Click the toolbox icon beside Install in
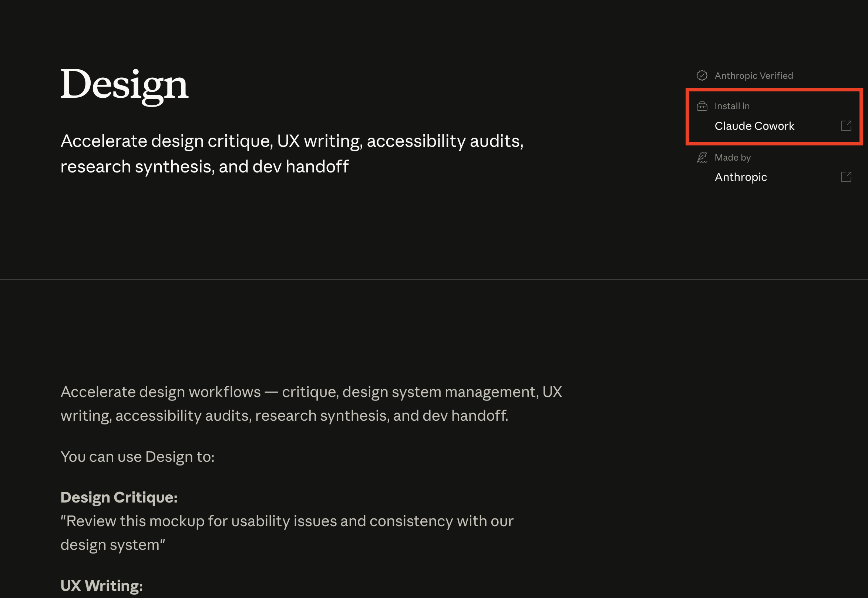The height and width of the screenshot is (598, 868). point(702,107)
